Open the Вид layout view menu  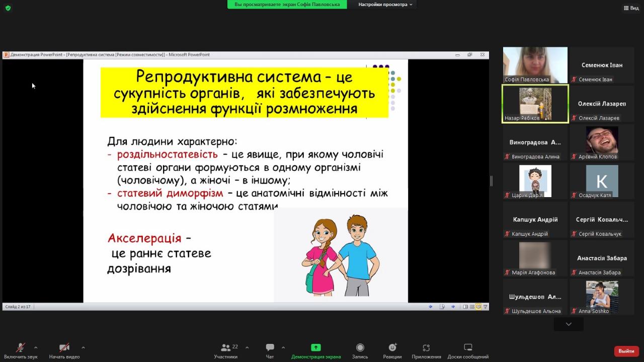[631, 8]
